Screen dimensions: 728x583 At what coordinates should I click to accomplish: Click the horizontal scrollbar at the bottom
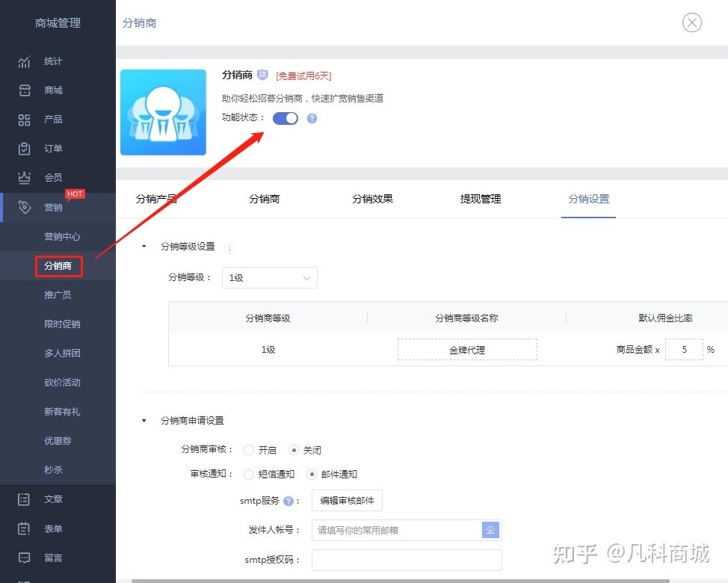click(399, 581)
